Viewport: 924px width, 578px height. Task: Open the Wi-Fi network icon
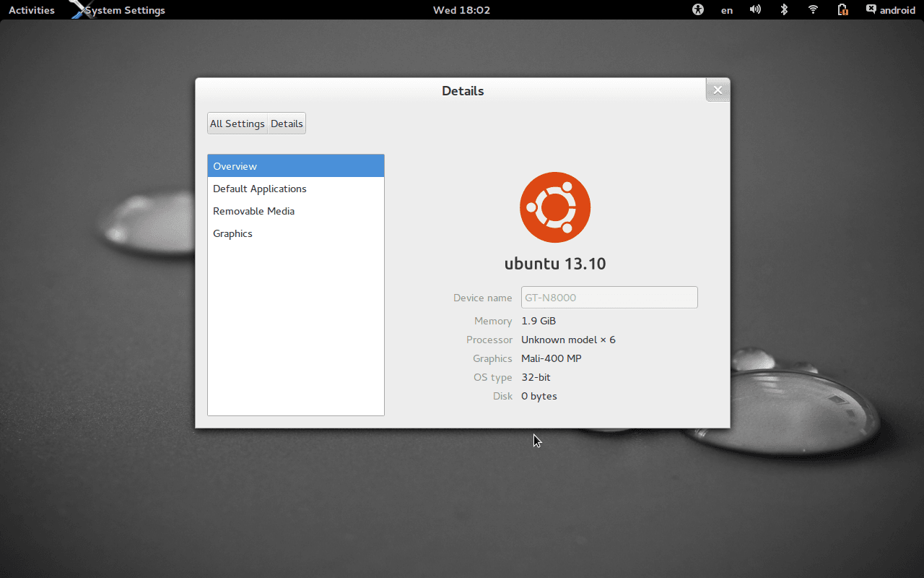813,9
